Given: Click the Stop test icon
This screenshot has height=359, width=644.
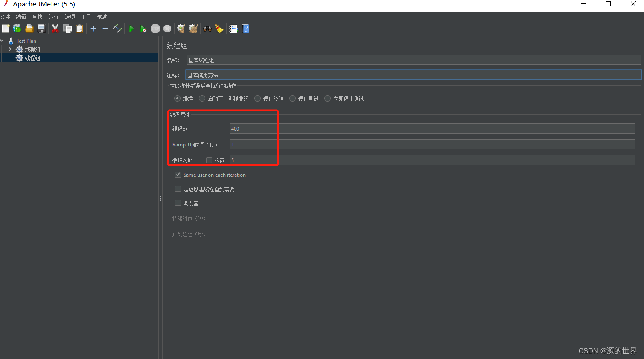Looking at the screenshot, I should (155, 29).
